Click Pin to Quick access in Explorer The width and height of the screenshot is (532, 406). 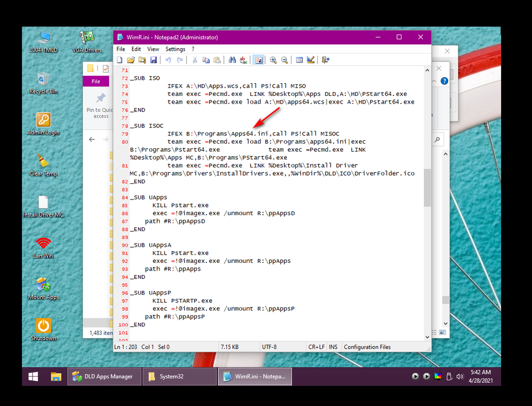100,106
